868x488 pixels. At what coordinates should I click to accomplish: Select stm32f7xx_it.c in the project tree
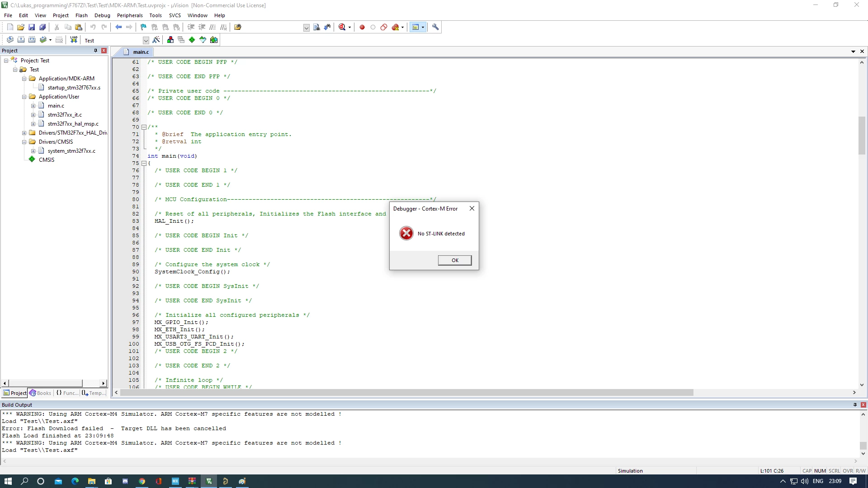[65, 115]
